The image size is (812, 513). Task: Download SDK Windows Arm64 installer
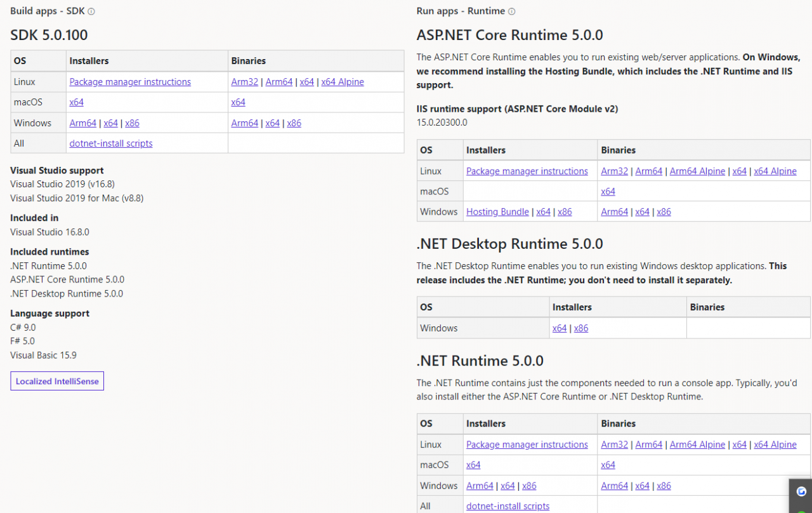click(x=83, y=123)
